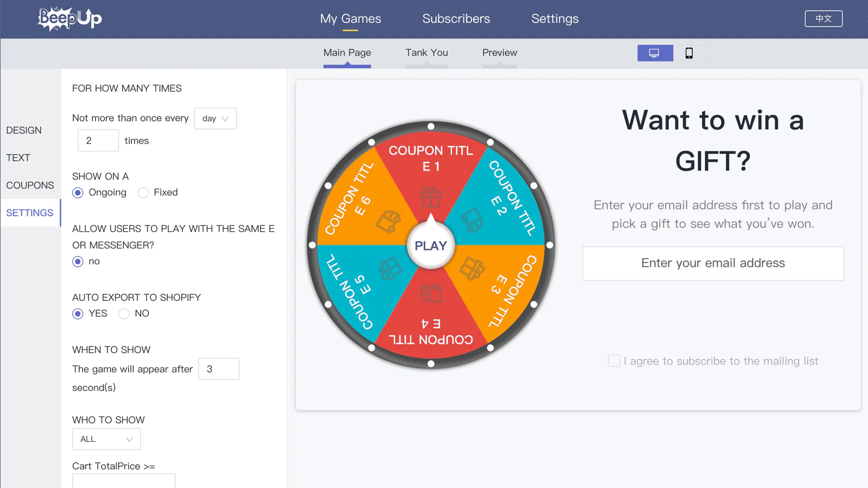This screenshot has height=488, width=868.
Task: Set Auto Export to Shopify to NO
Action: point(124,314)
